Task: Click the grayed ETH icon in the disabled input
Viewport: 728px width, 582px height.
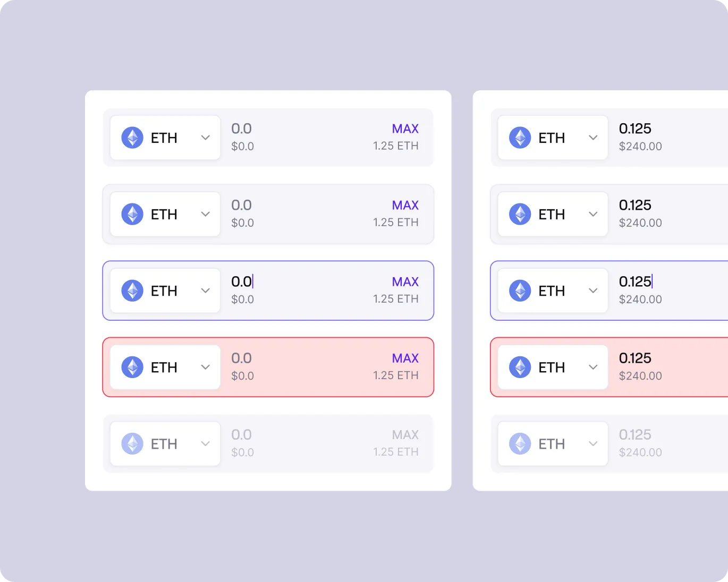Action: 131,443
